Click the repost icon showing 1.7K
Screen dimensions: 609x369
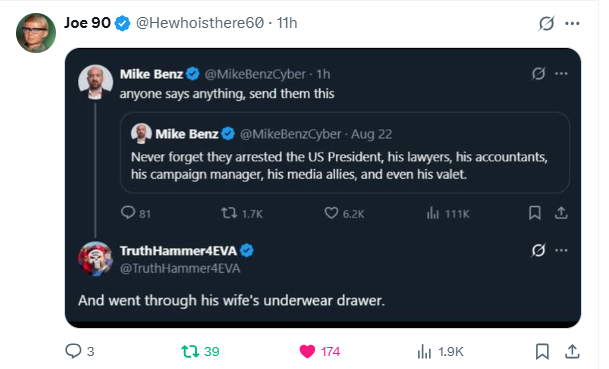point(229,213)
